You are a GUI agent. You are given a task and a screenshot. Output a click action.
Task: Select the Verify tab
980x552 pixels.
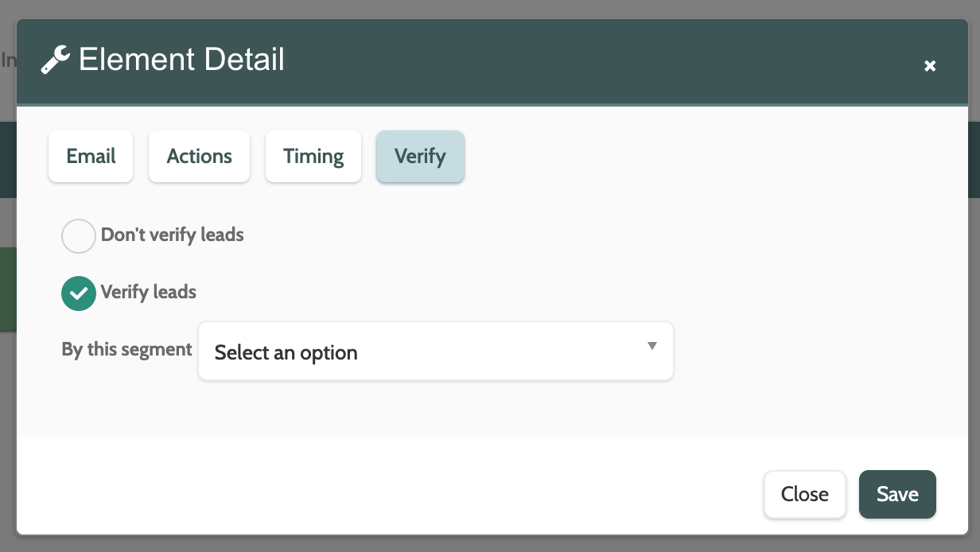(420, 157)
